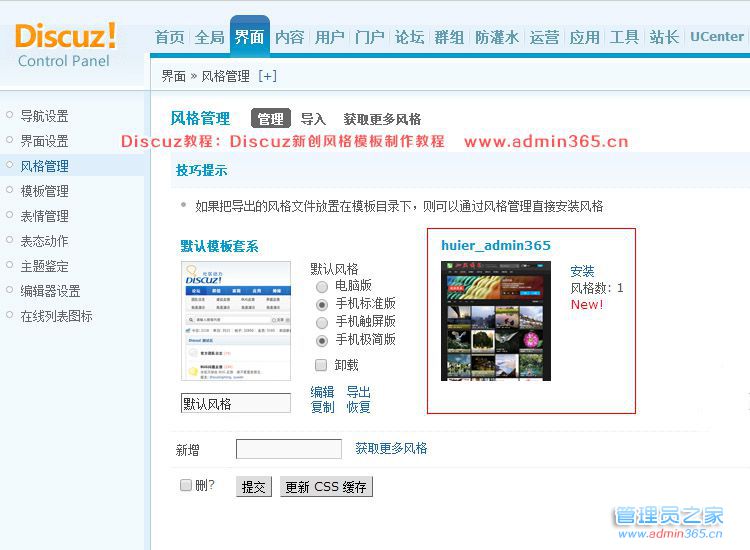Open the huier_admin365 style title link
This screenshot has height=550, width=750.
[x=496, y=245]
